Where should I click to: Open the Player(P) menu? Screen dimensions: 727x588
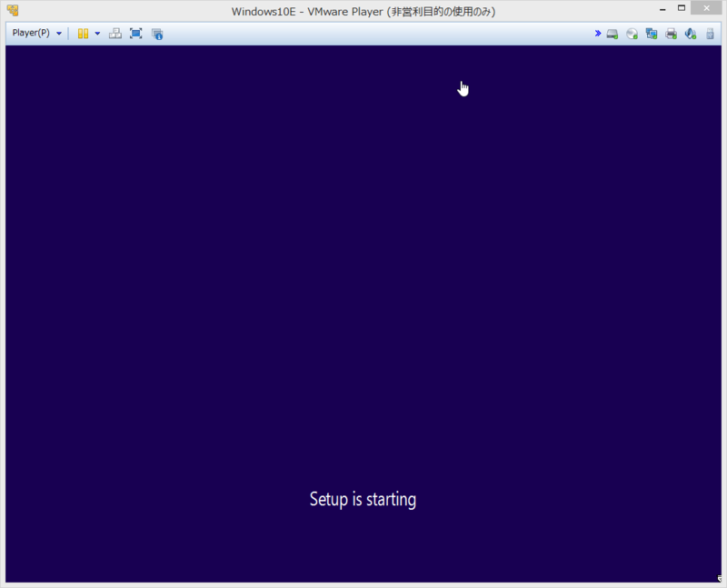pos(36,33)
